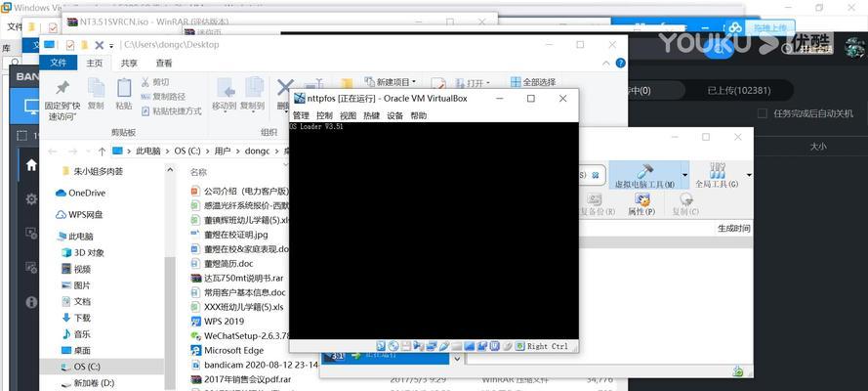Open the 打开 dropdown in ribbon
This screenshot has width=868, height=391.
pyautogui.click(x=473, y=83)
